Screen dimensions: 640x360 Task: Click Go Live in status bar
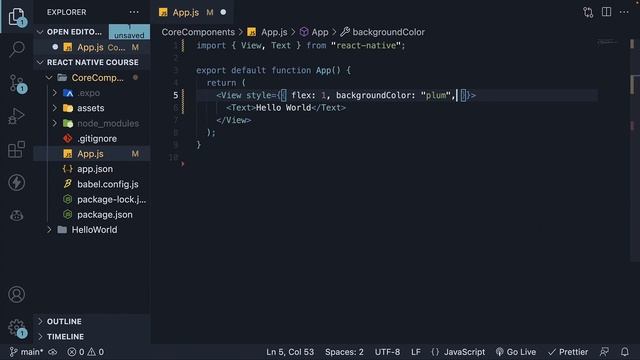516,352
